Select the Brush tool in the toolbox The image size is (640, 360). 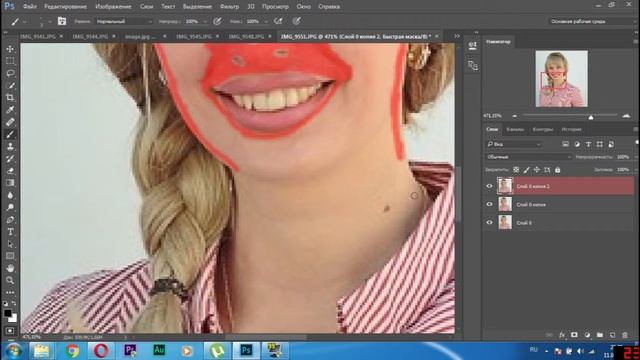pos(10,134)
